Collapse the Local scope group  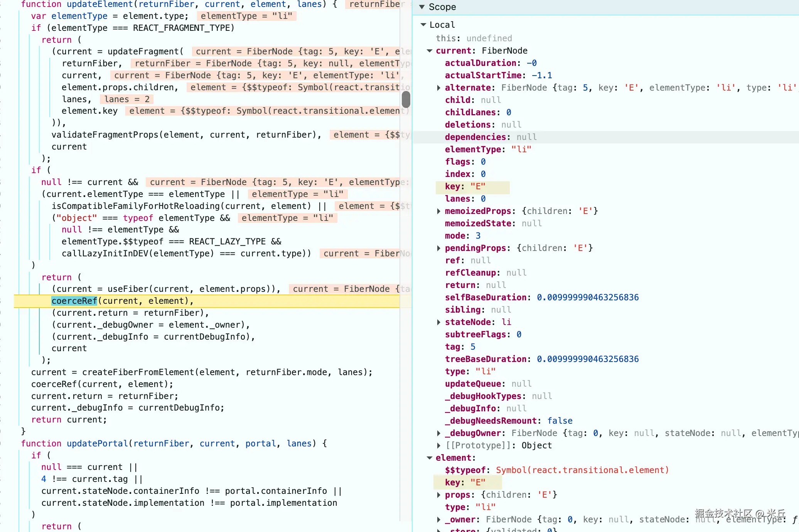[x=423, y=25]
